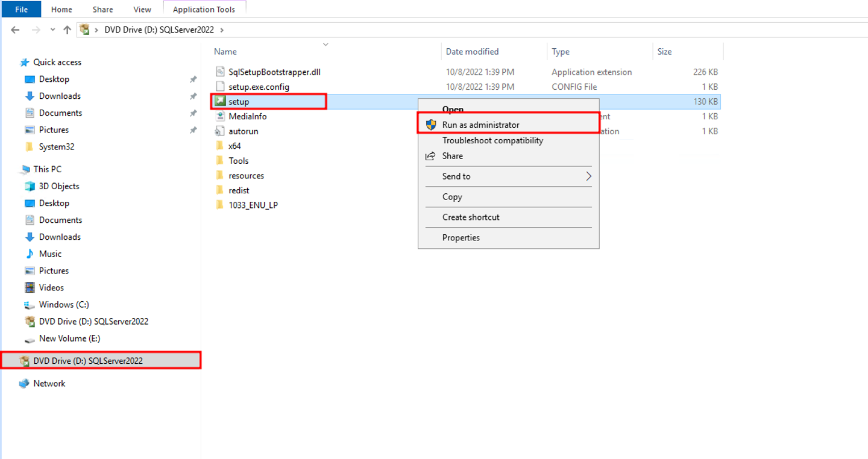This screenshot has width=868, height=459.
Task: Click the Windows (C:) drive icon
Action: (x=30, y=304)
